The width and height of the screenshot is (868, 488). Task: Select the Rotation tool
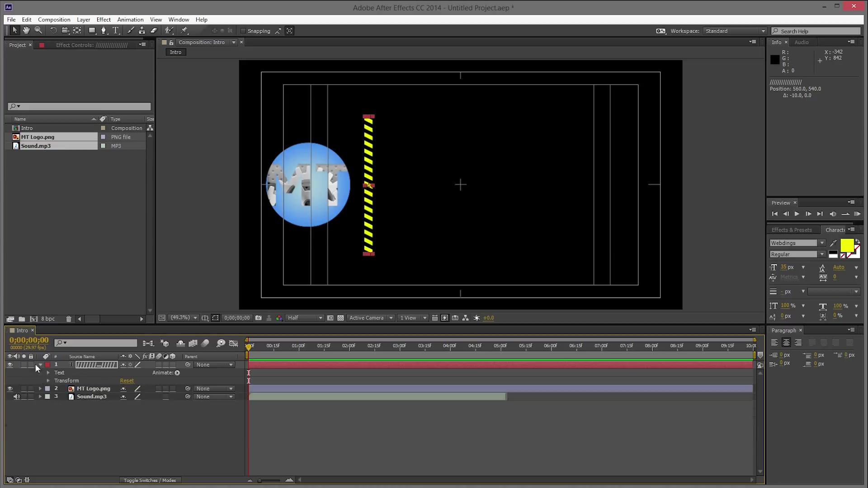pyautogui.click(x=53, y=30)
